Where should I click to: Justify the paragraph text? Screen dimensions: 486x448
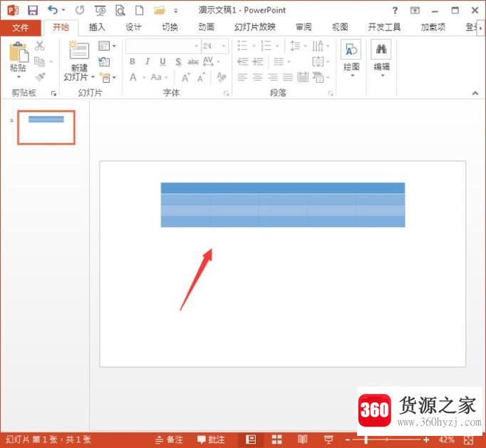(288, 77)
